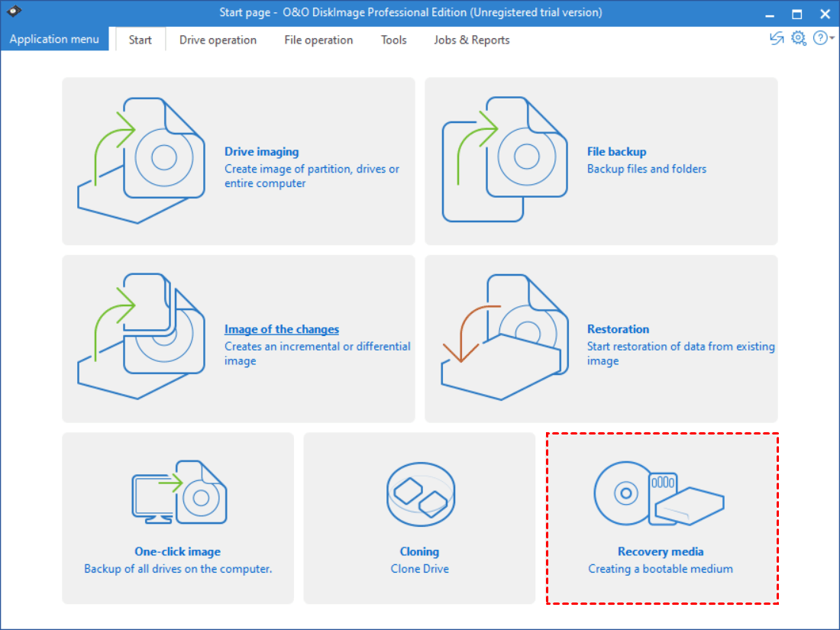Click 'Backup of all drives on the computer' text
840x630 pixels.
coord(178,568)
